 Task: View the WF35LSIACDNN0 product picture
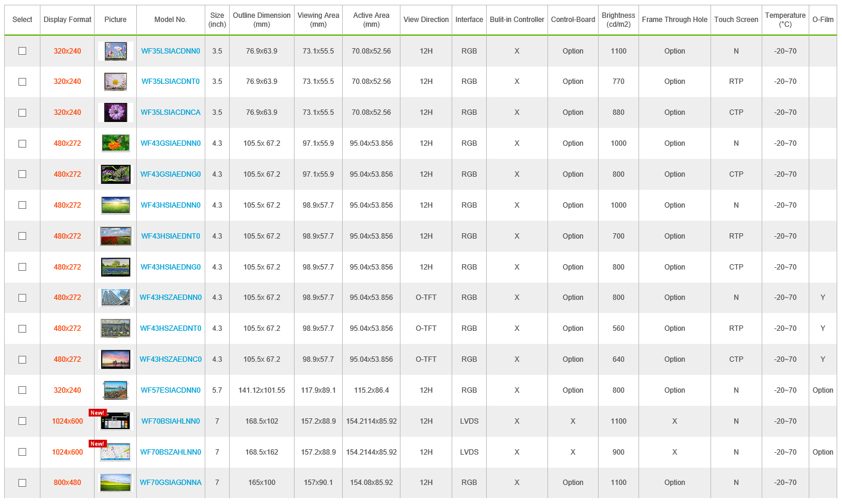pos(115,51)
